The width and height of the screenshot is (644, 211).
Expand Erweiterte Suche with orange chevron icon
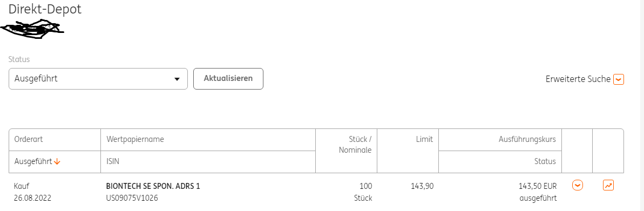pyautogui.click(x=619, y=79)
